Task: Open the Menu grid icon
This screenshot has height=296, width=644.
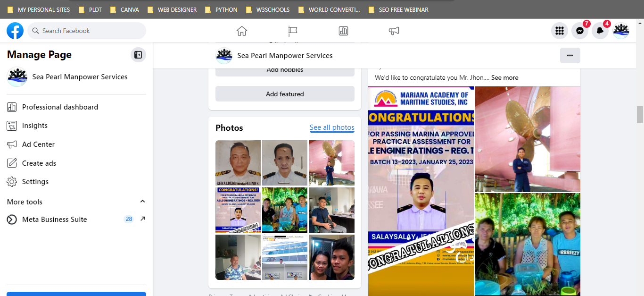Action: [560, 31]
